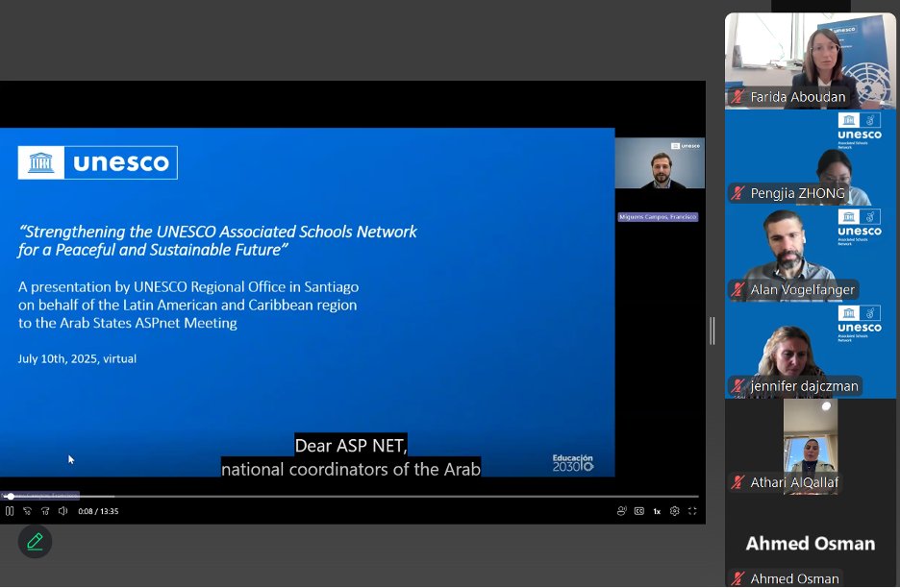Screen dimensions: 900x588
Task: Click muted mic icon beside Alan Vogelfanger
Action: click(x=738, y=290)
